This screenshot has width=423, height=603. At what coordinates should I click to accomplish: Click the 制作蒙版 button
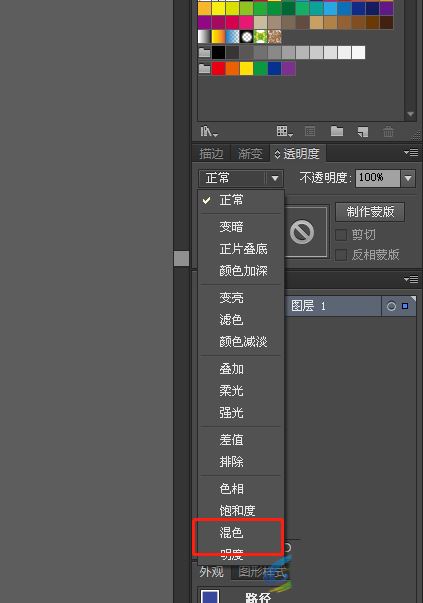pos(370,212)
